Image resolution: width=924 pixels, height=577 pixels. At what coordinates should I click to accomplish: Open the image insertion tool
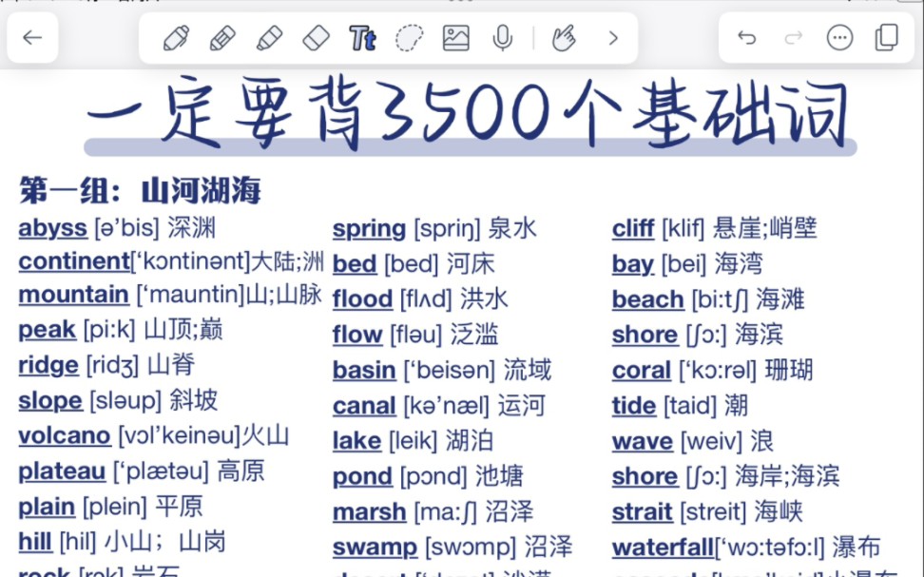[453, 38]
